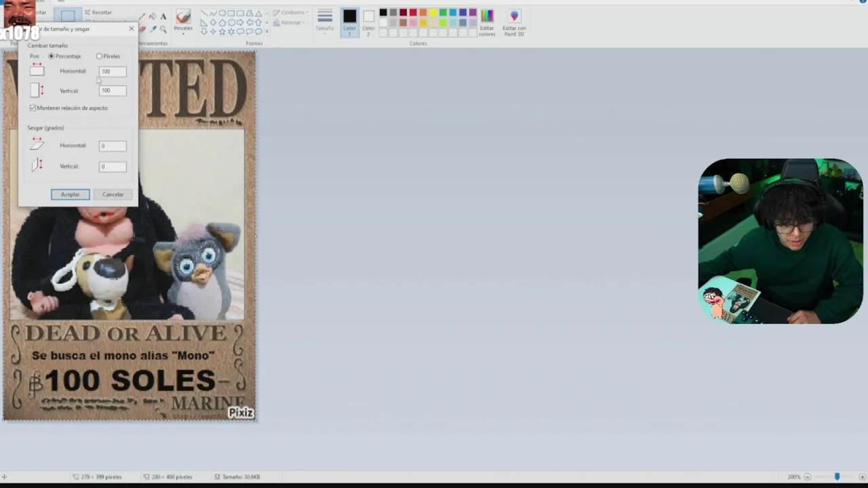Open the Rellenar fill dropdown
868x488 pixels.
pos(290,22)
